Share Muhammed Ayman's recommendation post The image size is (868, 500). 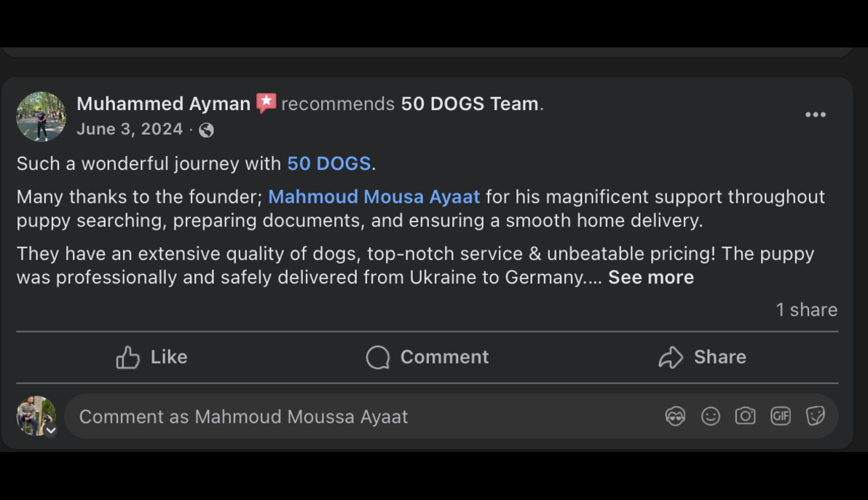(x=702, y=357)
